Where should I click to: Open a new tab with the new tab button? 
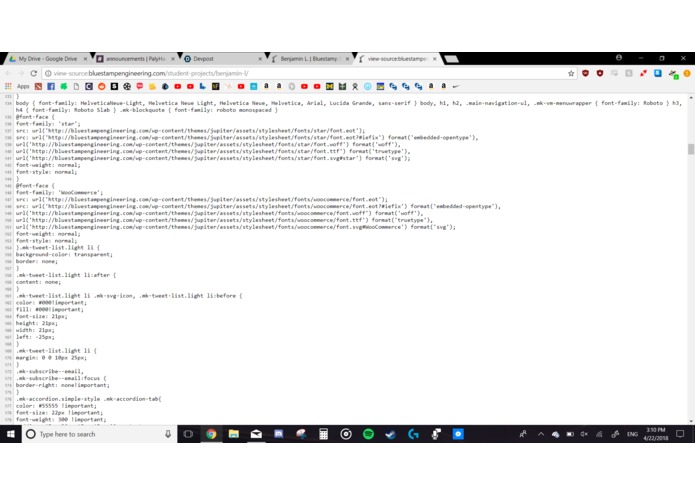451,59
